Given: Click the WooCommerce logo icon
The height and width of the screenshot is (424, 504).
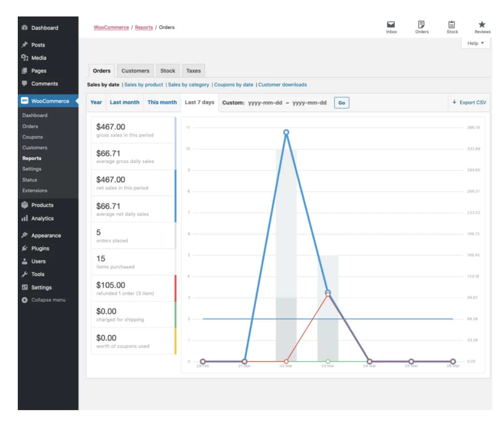Looking at the screenshot, I should tap(24, 101).
